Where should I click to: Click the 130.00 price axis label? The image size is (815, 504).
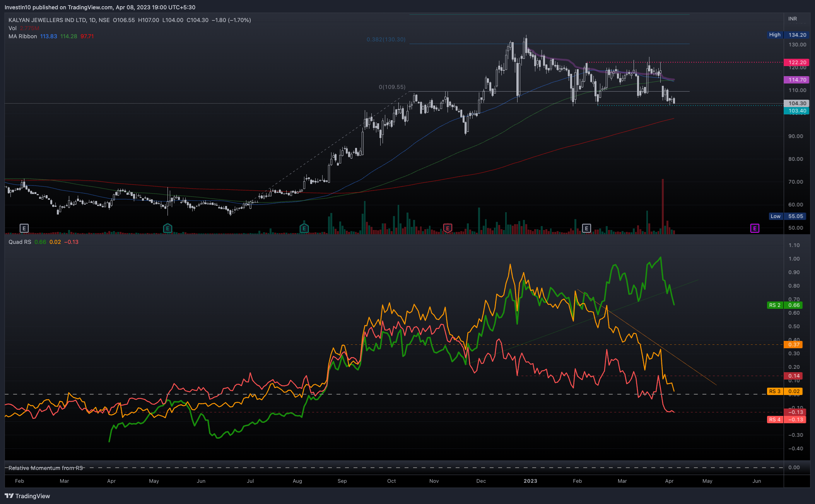(797, 44)
